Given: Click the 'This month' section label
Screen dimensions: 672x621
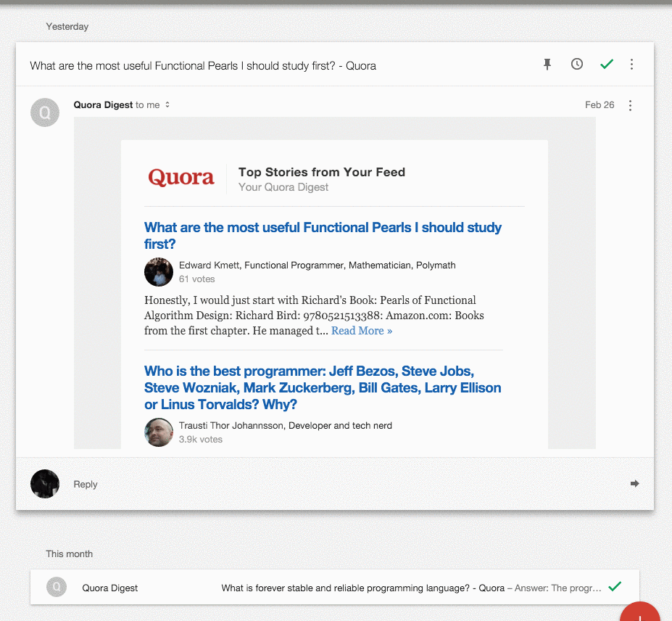Looking at the screenshot, I should [x=70, y=554].
